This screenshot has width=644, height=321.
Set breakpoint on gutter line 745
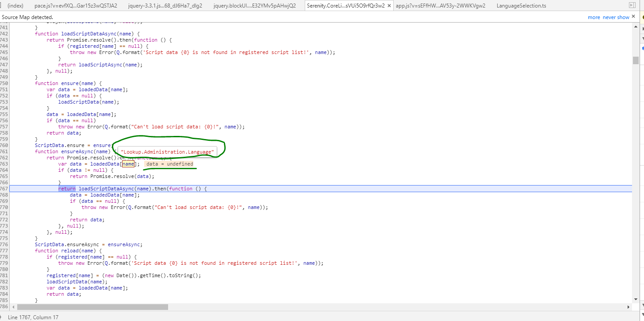click(x=4, y=52)
